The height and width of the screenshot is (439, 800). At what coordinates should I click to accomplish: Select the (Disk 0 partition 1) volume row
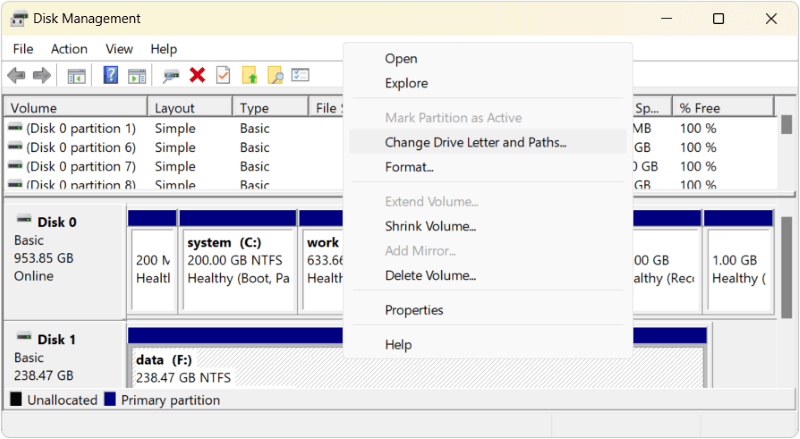click(x=175, y=128)
